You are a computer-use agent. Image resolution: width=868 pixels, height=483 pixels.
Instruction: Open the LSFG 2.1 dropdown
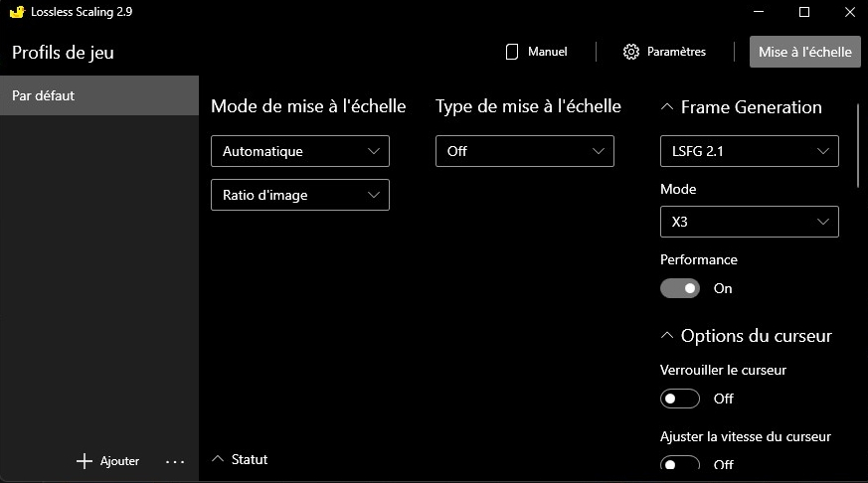(749, 151)
